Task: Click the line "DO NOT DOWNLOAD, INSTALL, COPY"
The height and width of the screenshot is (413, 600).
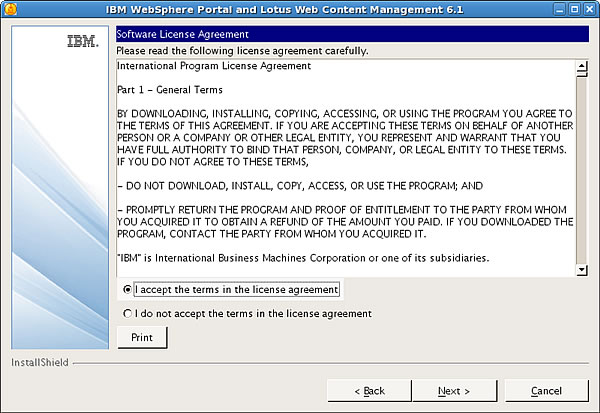Action: pyautogui.click(x=300, y=186)
